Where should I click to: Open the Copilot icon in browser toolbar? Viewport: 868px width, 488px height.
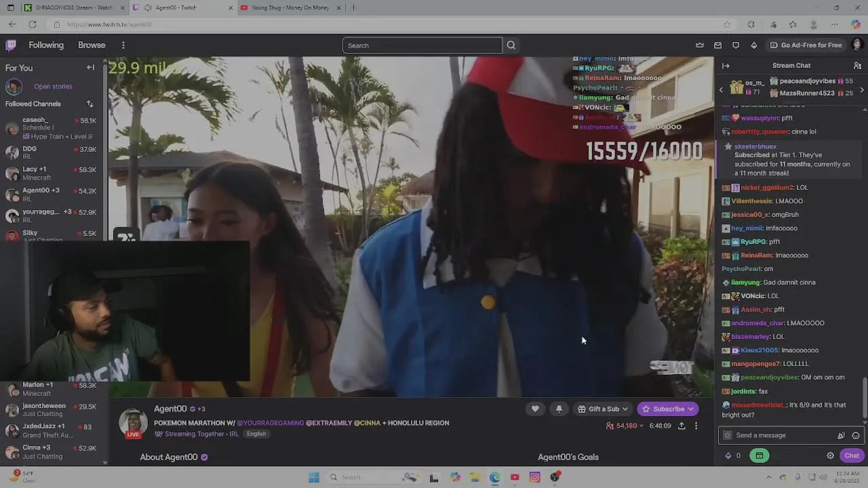[x=856, y=24]
